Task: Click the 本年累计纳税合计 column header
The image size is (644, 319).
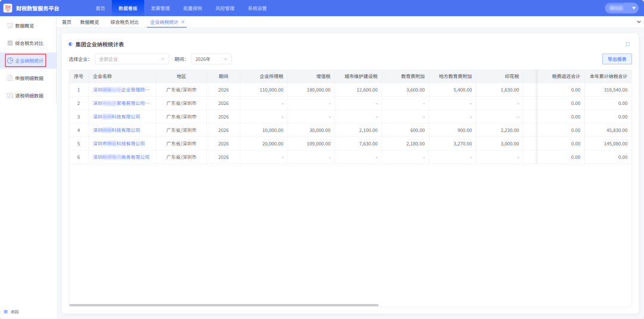Action: tap(608, 76)
